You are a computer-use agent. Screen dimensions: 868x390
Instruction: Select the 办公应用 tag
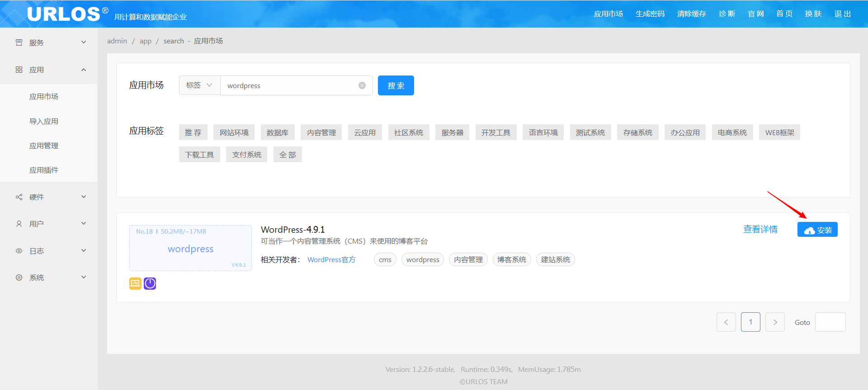click(685, 132)
